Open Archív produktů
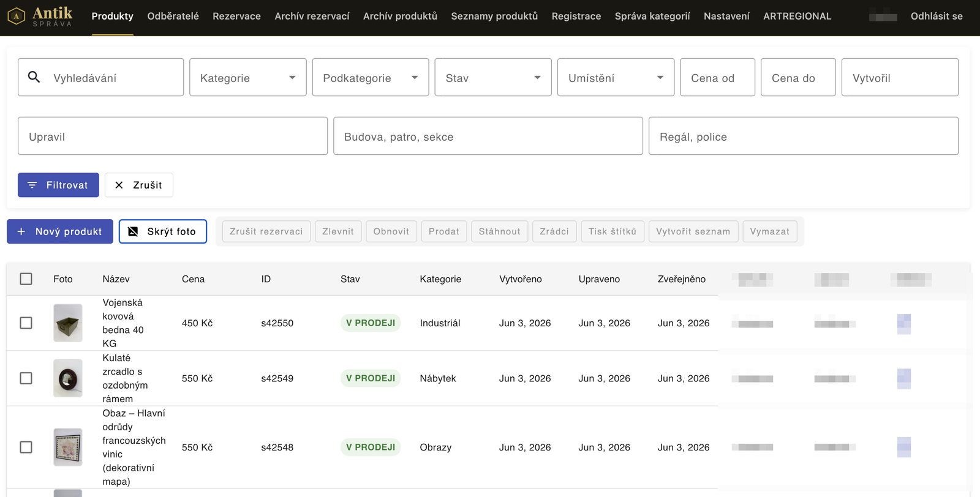The image size is (980, 497). 400,17
